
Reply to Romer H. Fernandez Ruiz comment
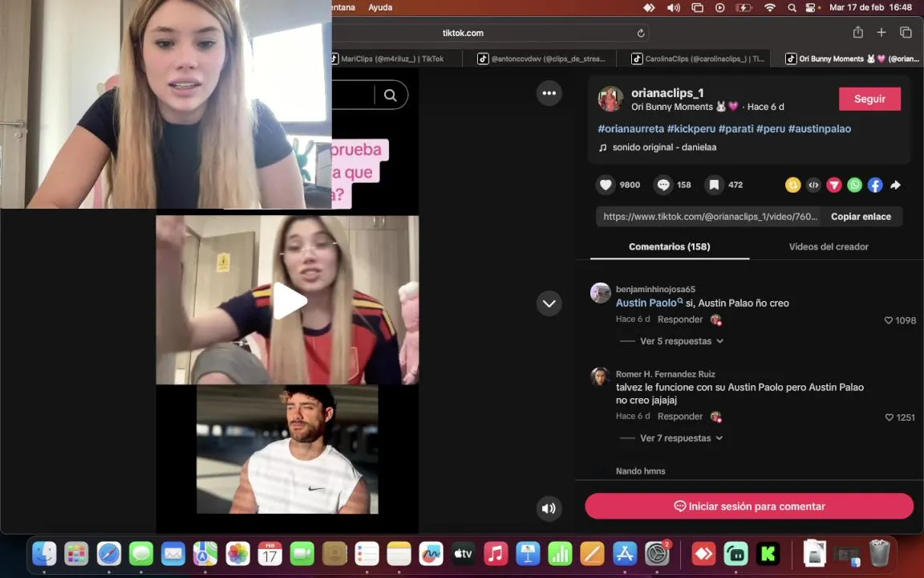(x=680, y=417)
